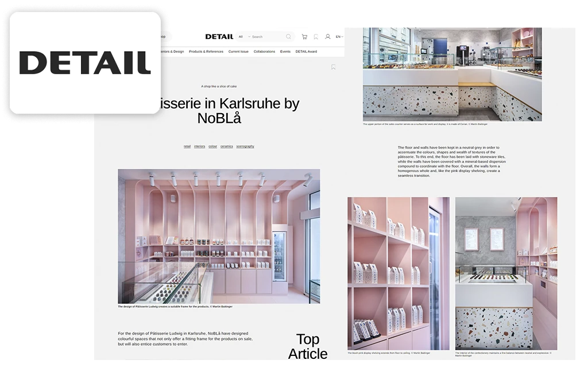Open the shopping cart
The width and height of the screenshot is (588, 387).
304,37
